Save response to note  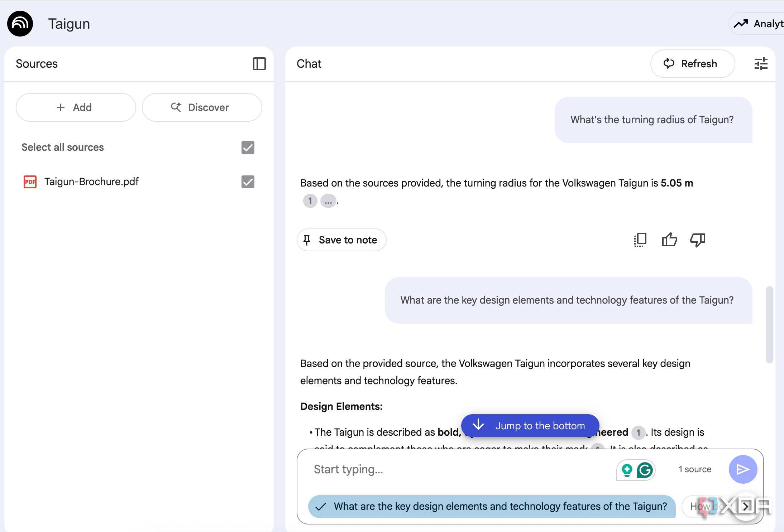point(341,240)
